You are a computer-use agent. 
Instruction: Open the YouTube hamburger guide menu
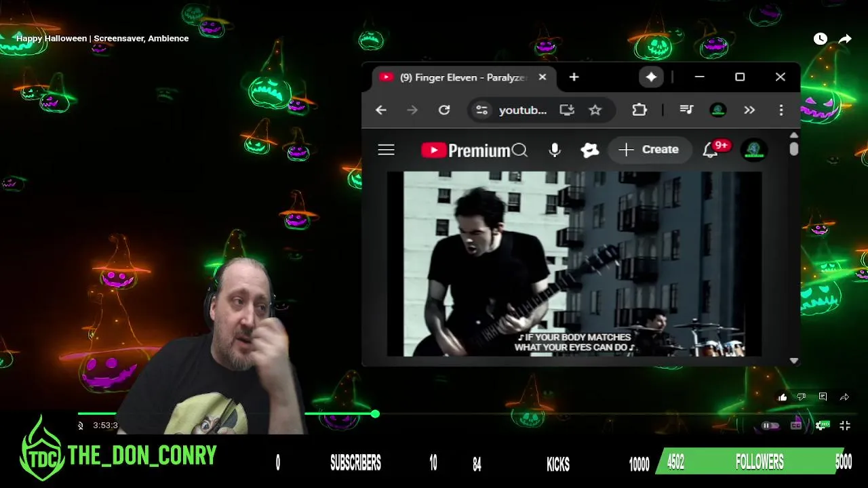tap(386, 150)
